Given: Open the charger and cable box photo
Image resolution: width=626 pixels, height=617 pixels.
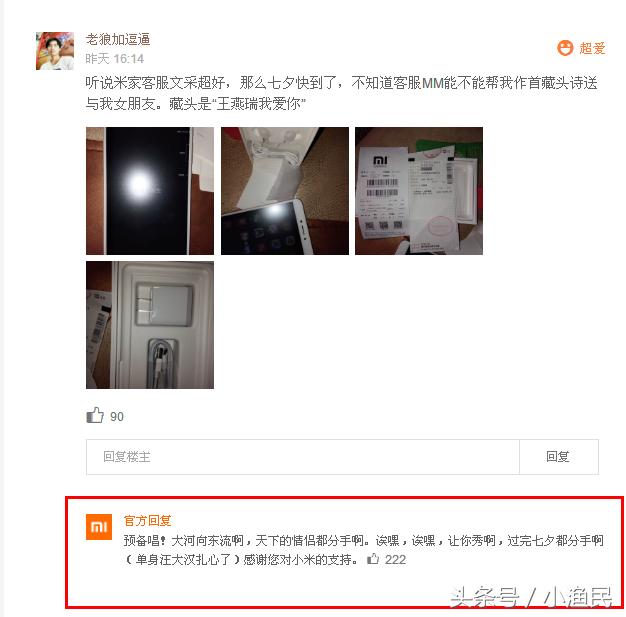Looking at the screenshot, I should click(x=150, y=325).
